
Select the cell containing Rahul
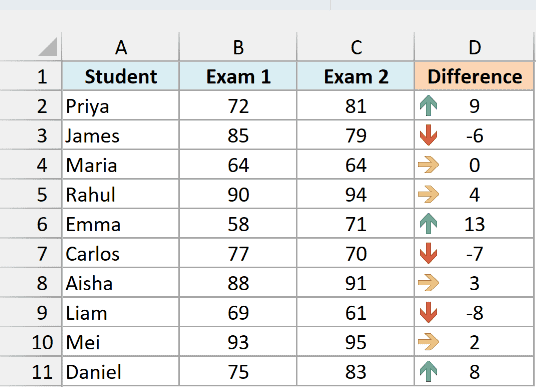pos(121,195)
